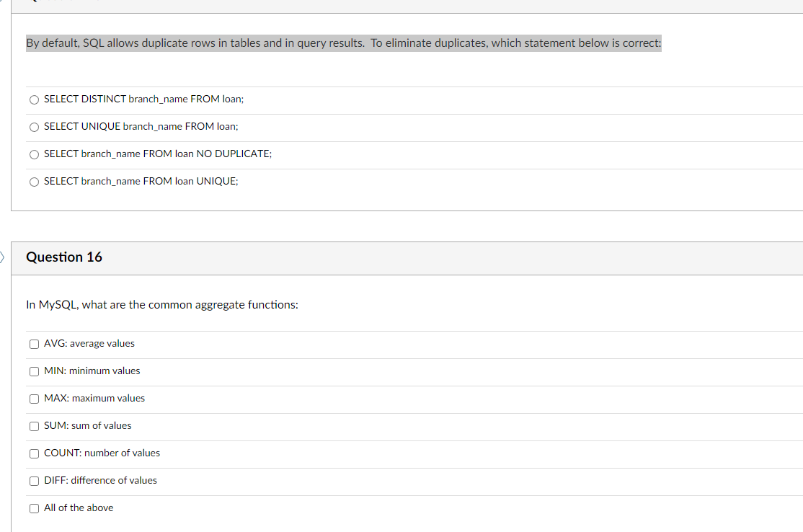
Task: Click the "COUNT: number of values" label text
Action: [x=102, y=453]
